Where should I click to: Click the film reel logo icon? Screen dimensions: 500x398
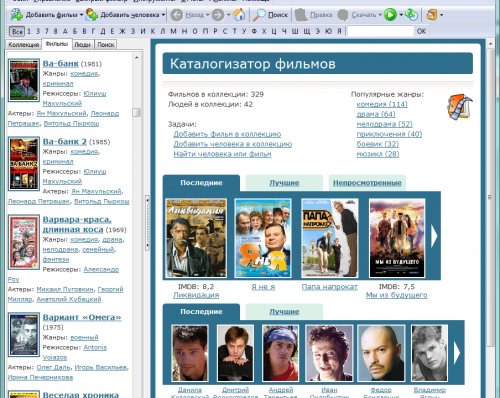pyautogui.click(x=460, y=107)
